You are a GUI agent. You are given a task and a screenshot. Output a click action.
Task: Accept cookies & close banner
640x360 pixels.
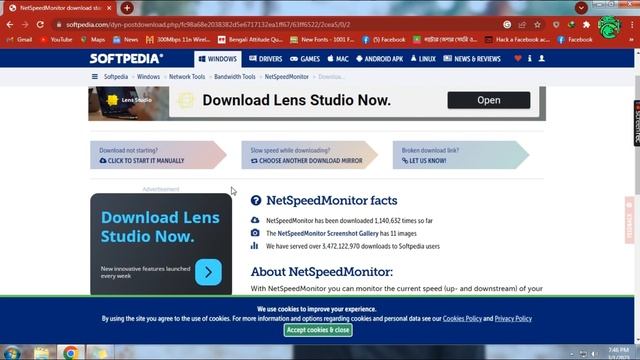[x=318, y=330]
